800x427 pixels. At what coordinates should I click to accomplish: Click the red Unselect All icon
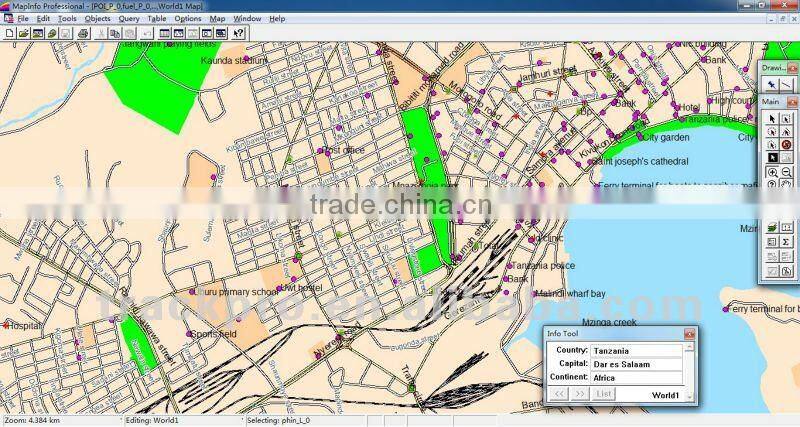click(x=786, y=145)
